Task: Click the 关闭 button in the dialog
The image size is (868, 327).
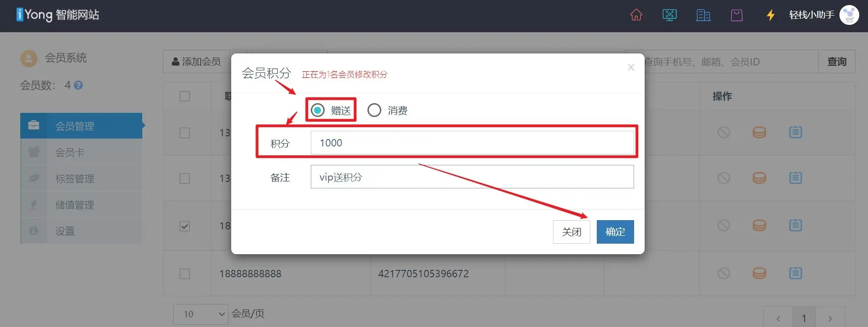Action: 571,232
